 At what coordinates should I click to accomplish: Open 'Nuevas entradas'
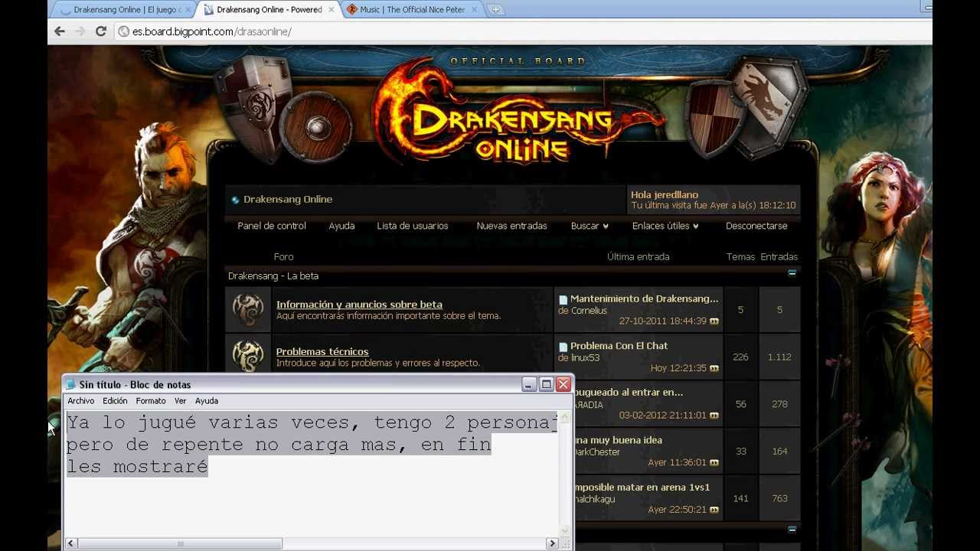coord(511,226)
